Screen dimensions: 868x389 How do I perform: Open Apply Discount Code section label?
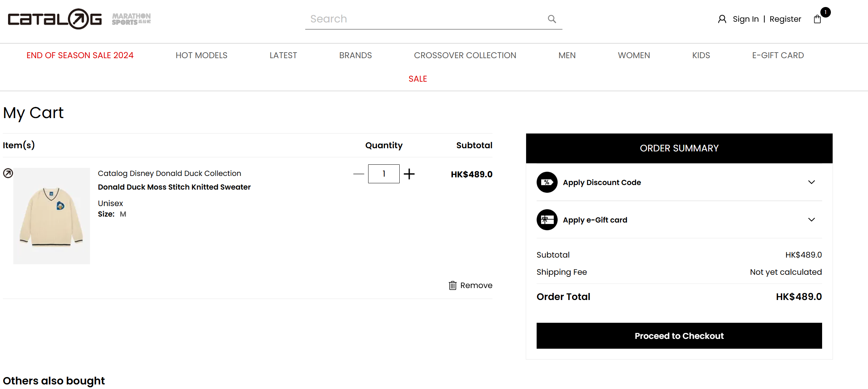[602, 183]
